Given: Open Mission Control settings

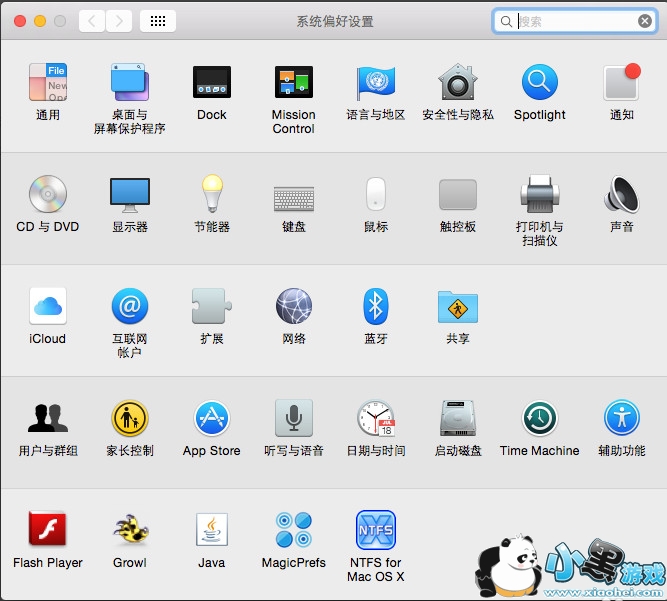Looking at the screenshot, I should [293, 83].
